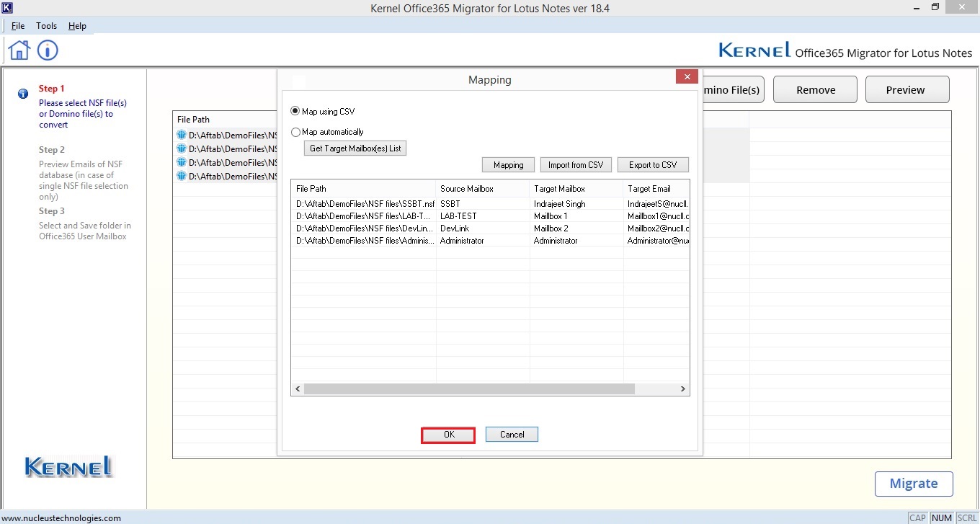Screen dimensions: 980x524
Task: Click the IndrajeetS@nucl target email cell
Action: click(656, 204)
